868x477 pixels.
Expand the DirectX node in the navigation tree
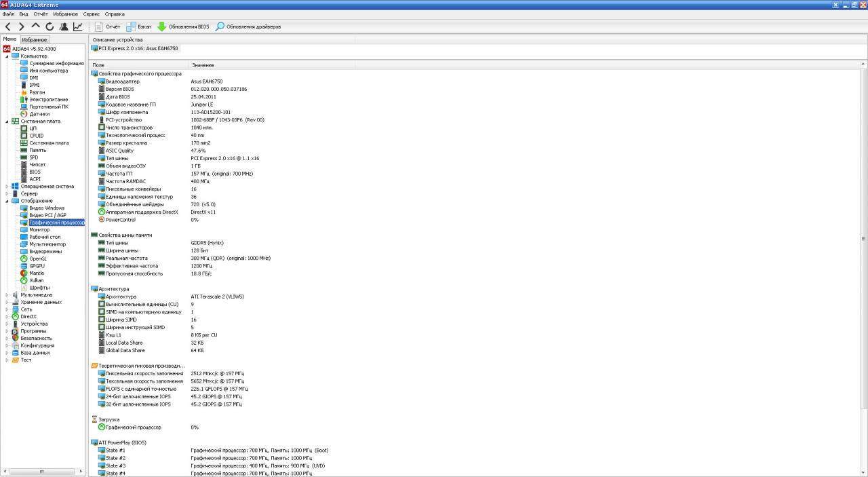pos(7,317)
